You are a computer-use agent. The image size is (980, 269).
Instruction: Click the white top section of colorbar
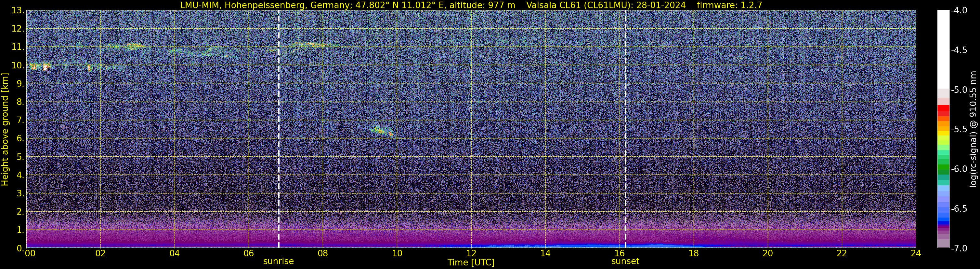[x=944, y=49]
